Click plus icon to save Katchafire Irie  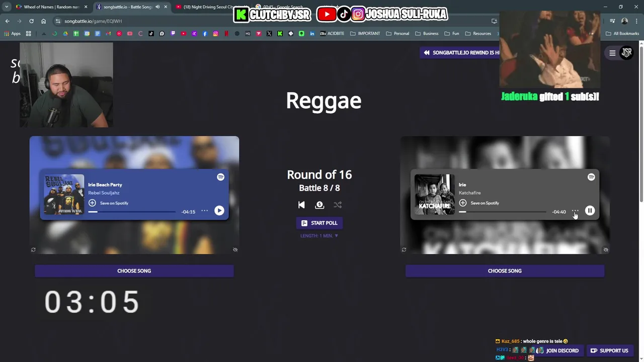pos(463,203)
